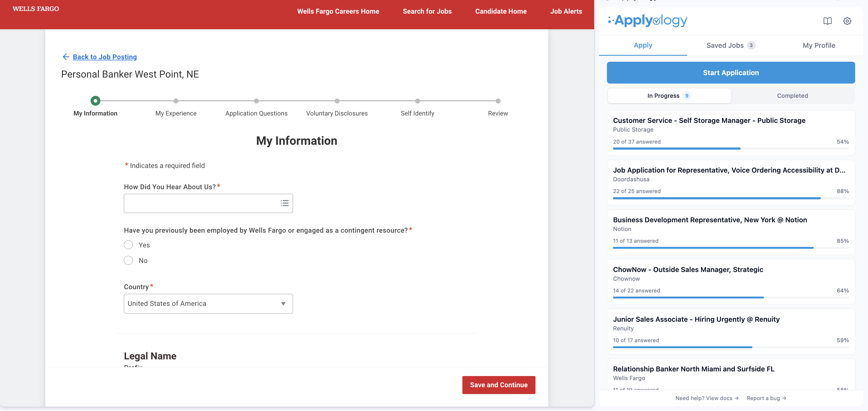Click the Notion 85% progress bar
The width and height of the screenshot is (868, 411).
[731, 248]
